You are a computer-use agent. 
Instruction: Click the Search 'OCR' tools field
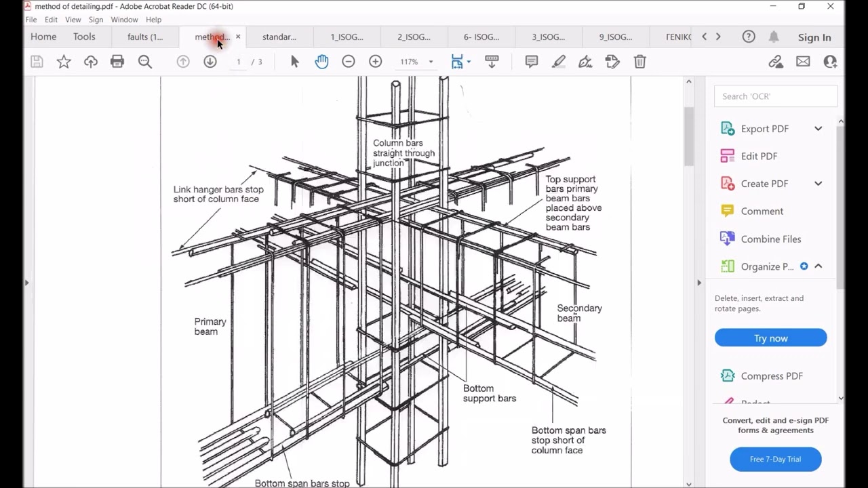775,96
